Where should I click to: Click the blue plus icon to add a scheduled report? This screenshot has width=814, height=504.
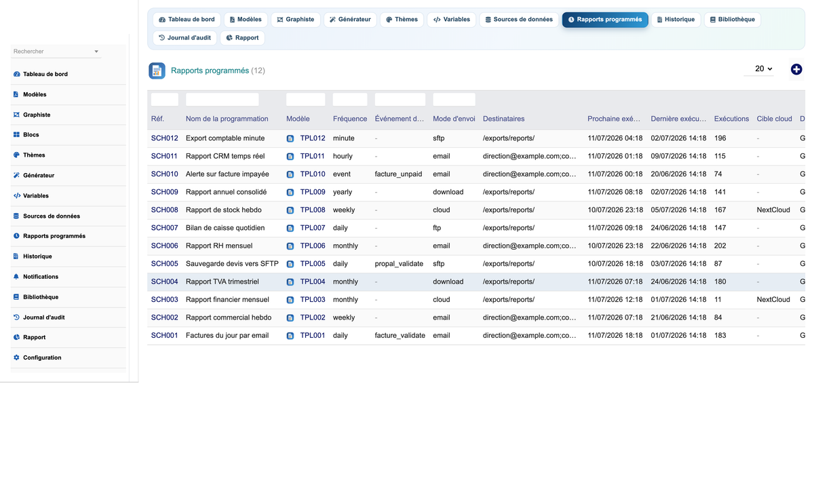coord(796,69)
